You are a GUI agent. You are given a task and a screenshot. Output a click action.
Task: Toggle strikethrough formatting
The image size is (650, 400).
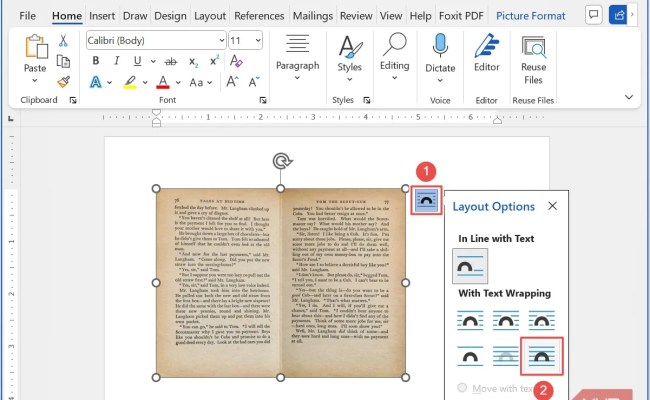170,62
